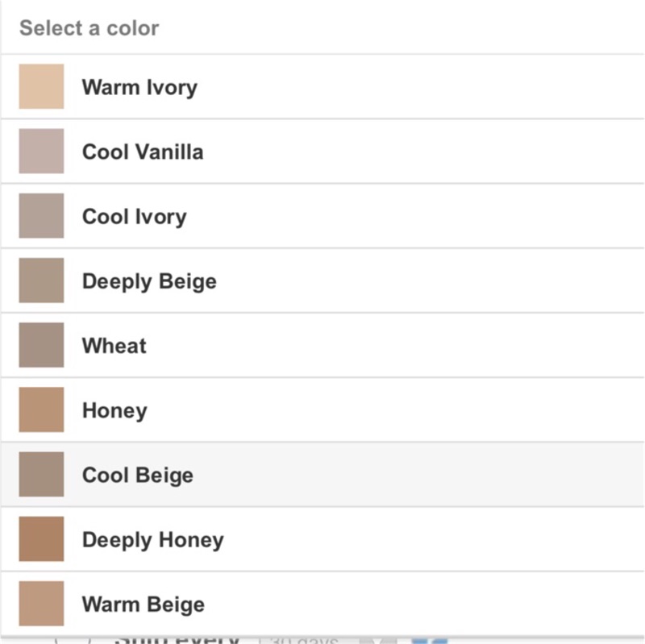This screenshot has width=645, height=644.
Task: Click the Honey label in list
Action: pos(114,410)
